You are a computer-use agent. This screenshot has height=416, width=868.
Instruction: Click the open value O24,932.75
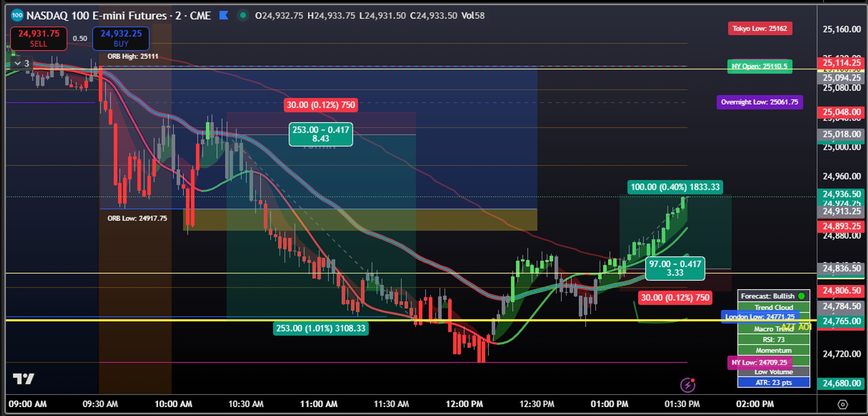[x=279, y=16]
